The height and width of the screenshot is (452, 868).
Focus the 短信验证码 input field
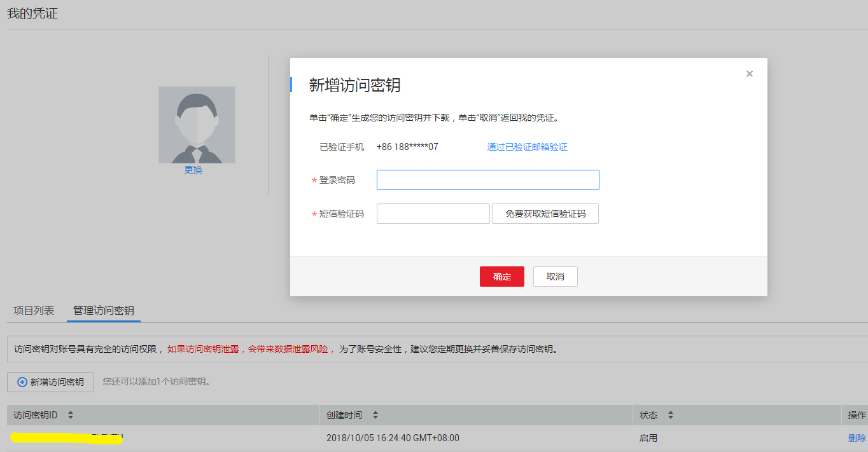433,214
